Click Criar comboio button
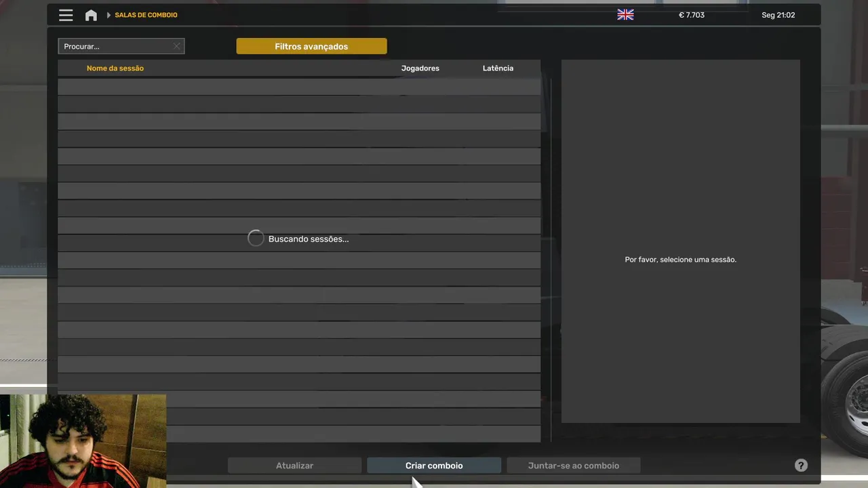 (x=434, y=466)
